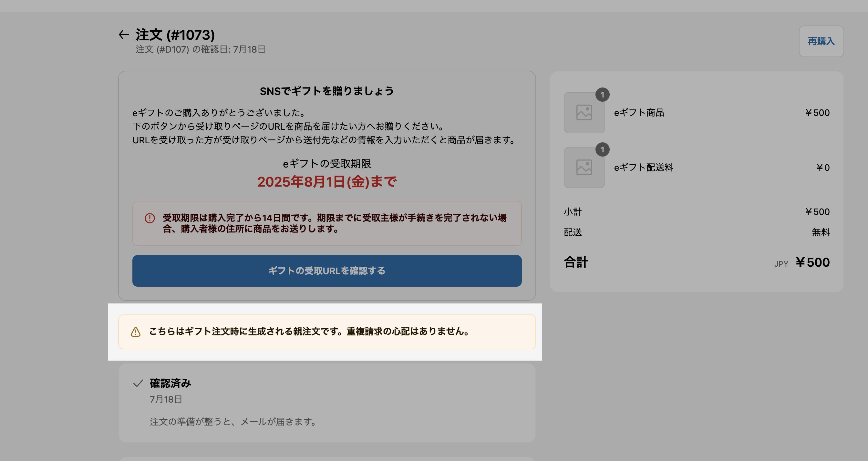Click the 確認済み status heading
868x461 pixels.
[170, 383]
